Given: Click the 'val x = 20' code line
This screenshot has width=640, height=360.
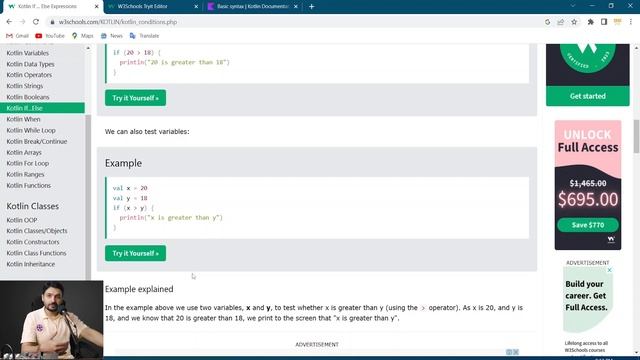Looking at the screenshot, I should [x=130, y=188].
